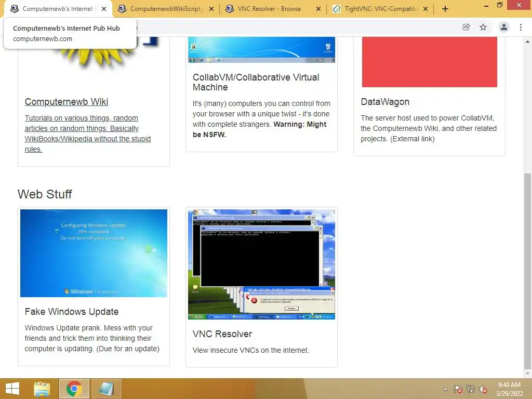This screenshot has width=532, height=399.
Task: Close the ComputernewbWikiScript tab
Action: point(211,9)
